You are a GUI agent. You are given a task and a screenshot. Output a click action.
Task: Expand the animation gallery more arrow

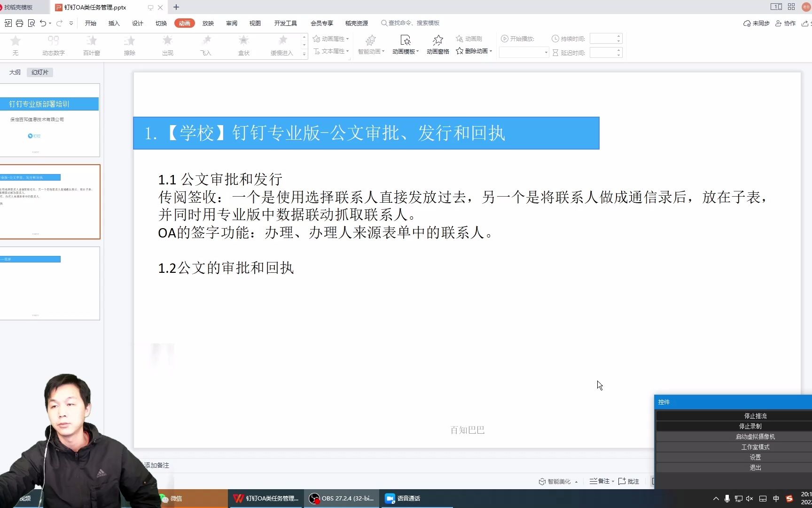tap(304, 54)
